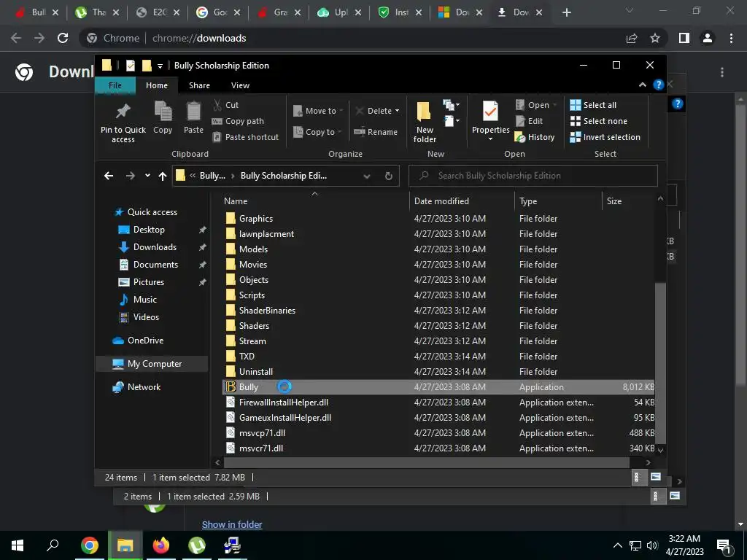747x560 pixels.
Task: Refresh the current folder view
Action: [x=389, y=176]
